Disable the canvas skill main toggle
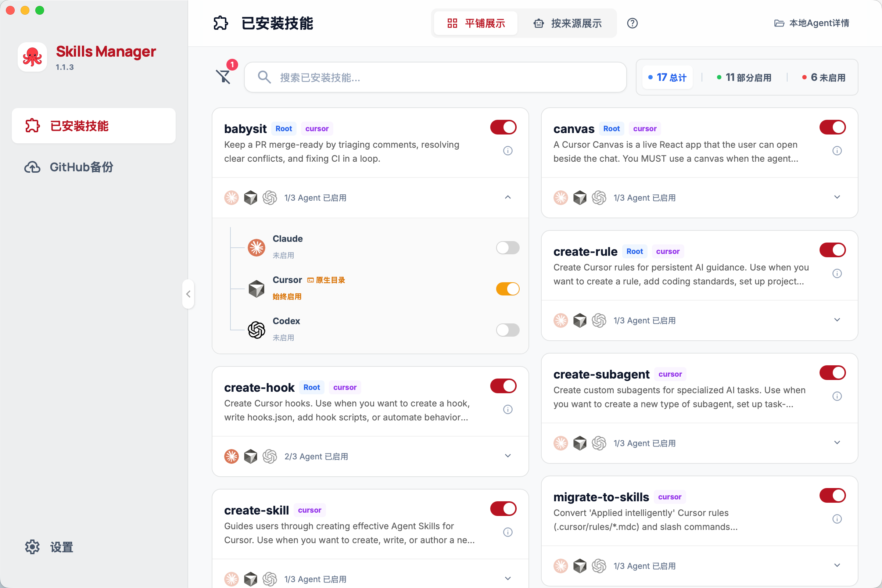 (832, 128)
